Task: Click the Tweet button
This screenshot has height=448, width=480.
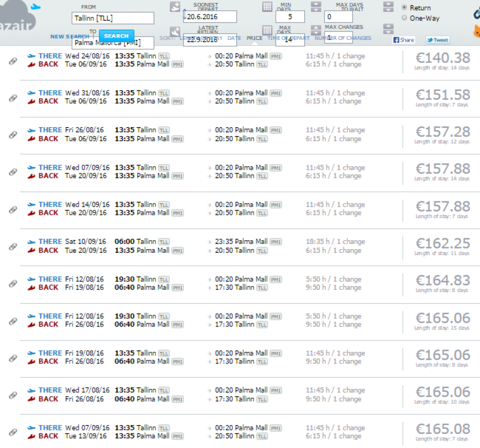Action: tap(437, 40)
